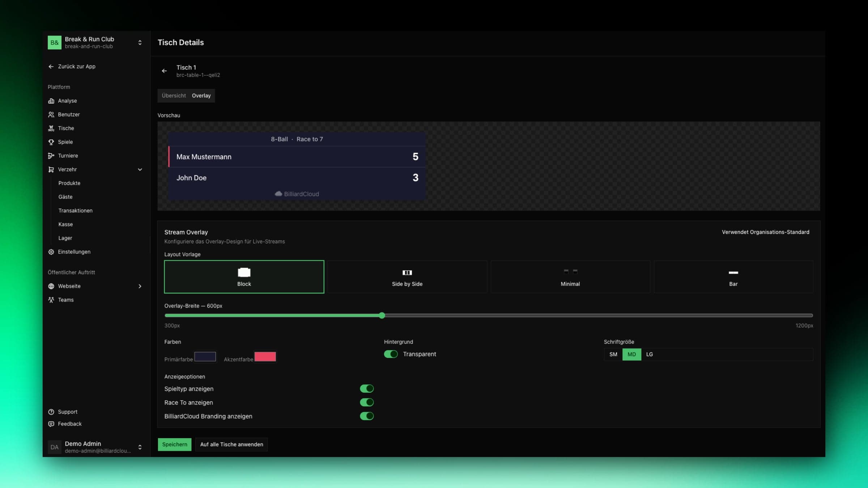The height and width of the screenshot is (488, 868).
Task: Click the Teams people icon
Action: click(51, 300)
